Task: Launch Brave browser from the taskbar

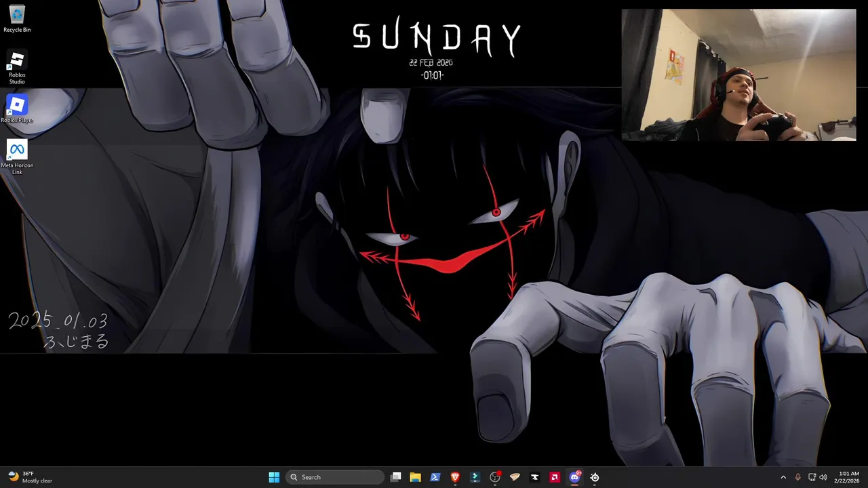Action: 455,477
